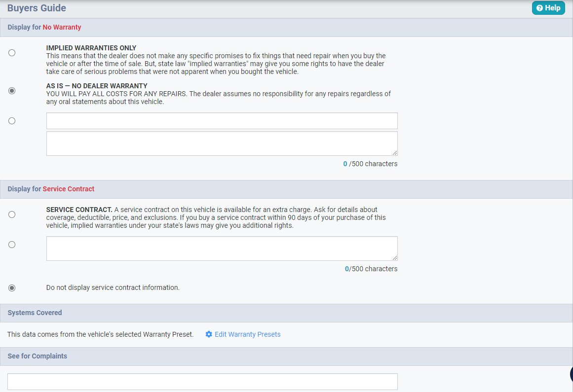This screenshot has height=392, width=573.
Task: Open the Edit Warranty Presets link
Action: coord(247,334)
